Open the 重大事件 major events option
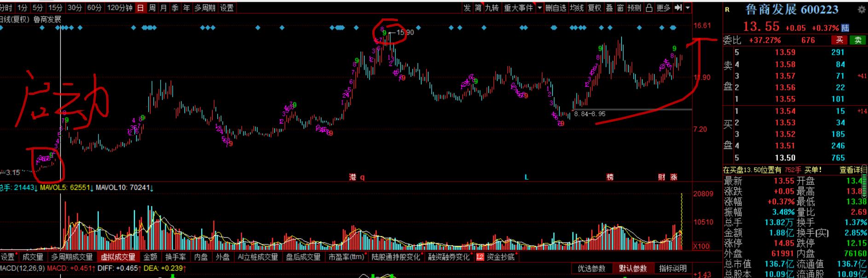868x278 pixels. click(518, 8)
